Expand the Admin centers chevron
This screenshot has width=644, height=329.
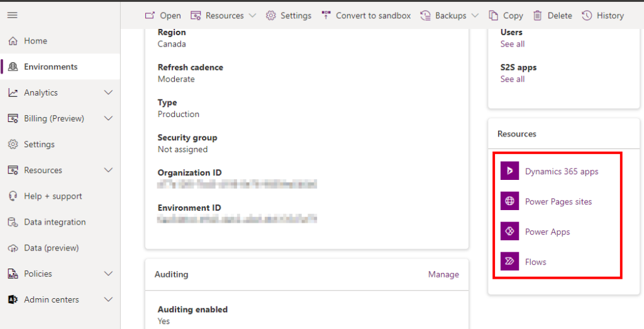[x=108, y=300]
